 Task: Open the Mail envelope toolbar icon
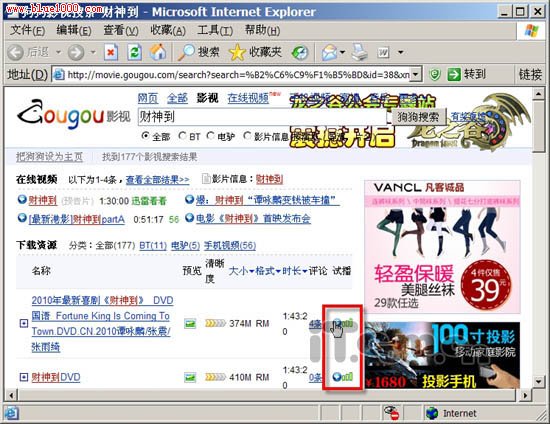329,53
